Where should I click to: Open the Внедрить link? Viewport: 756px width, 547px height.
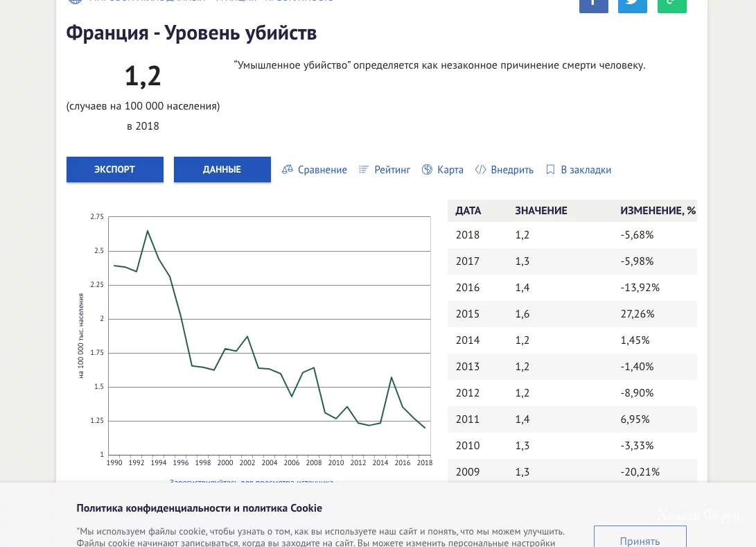512,170
